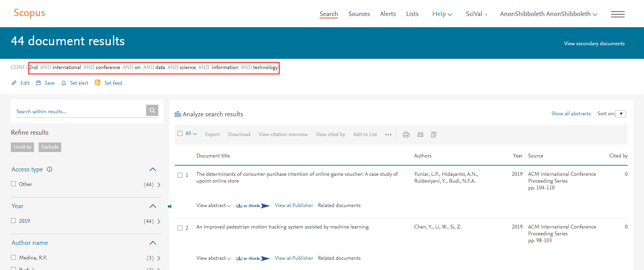Open the Sort on dropdown
Screen dimensions: 644x270
tap(621, 114)
